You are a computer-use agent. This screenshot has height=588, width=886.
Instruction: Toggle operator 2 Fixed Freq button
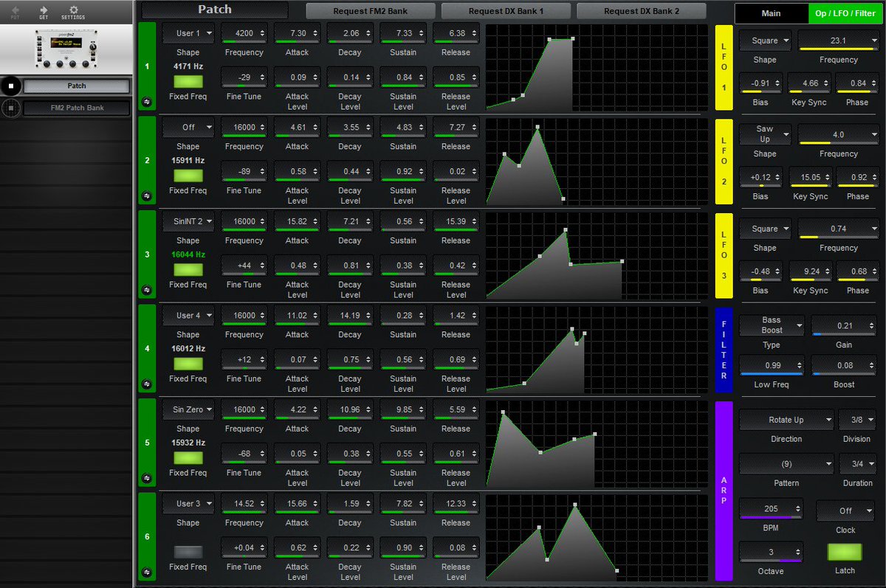tap(188, 176)
